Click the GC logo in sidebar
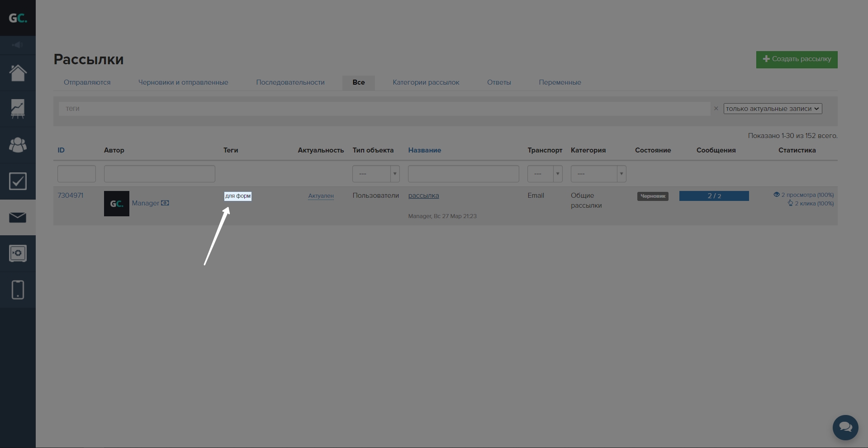This screenshot has height=448, width=868. [18, 18]
